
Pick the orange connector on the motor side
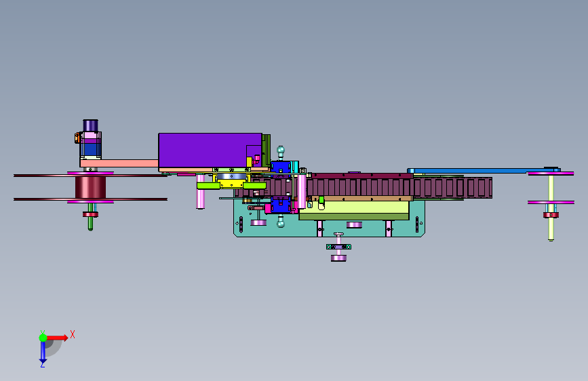[77, 138]
